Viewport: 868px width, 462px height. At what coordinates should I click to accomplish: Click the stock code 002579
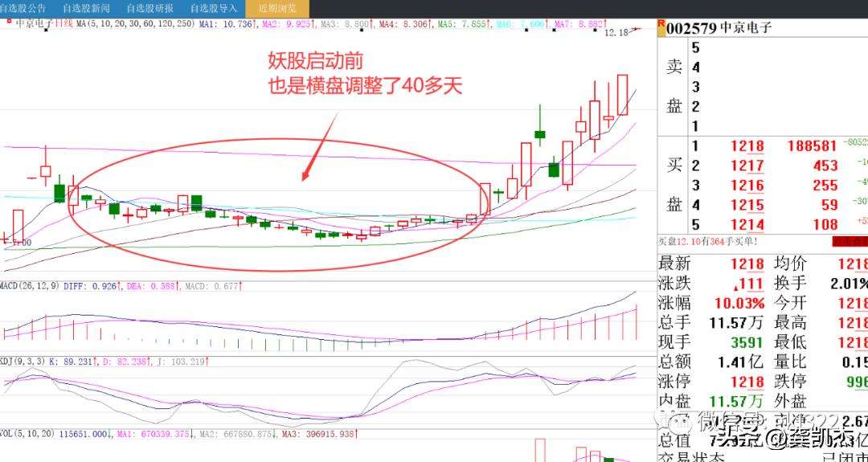pos(691,28)
